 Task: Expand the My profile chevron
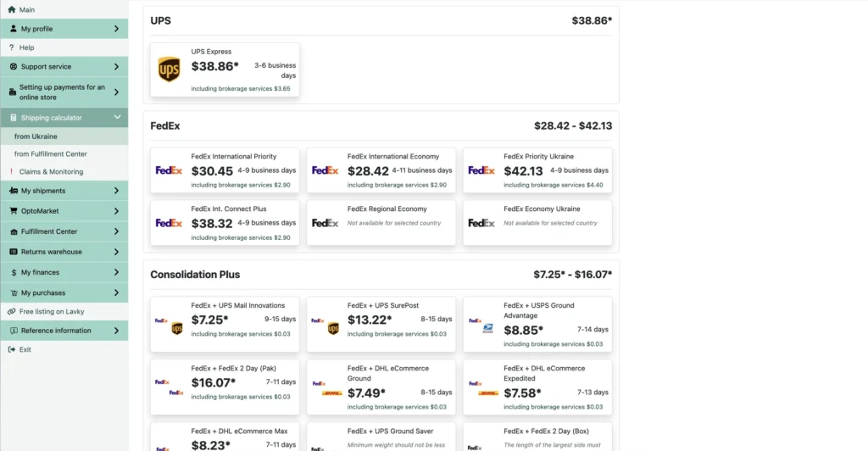click(116, 28)
